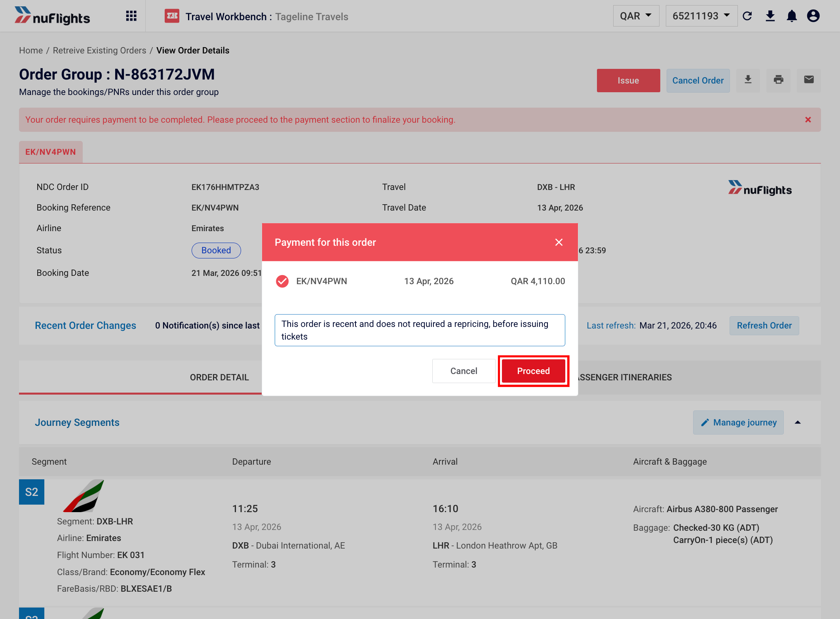Click the Refresh Order button
Screen dimensions: 840x619
(764, 325)
